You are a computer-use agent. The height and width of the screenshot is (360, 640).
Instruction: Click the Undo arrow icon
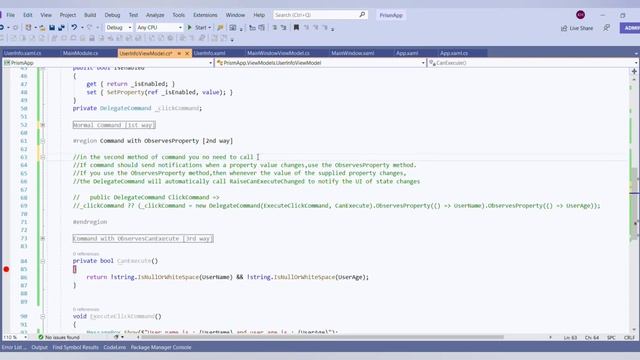[74, 28]
